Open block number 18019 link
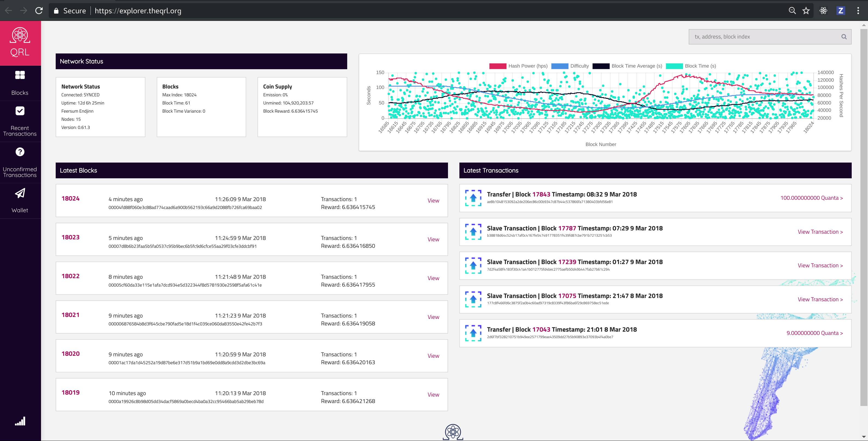 click(70, 392)
